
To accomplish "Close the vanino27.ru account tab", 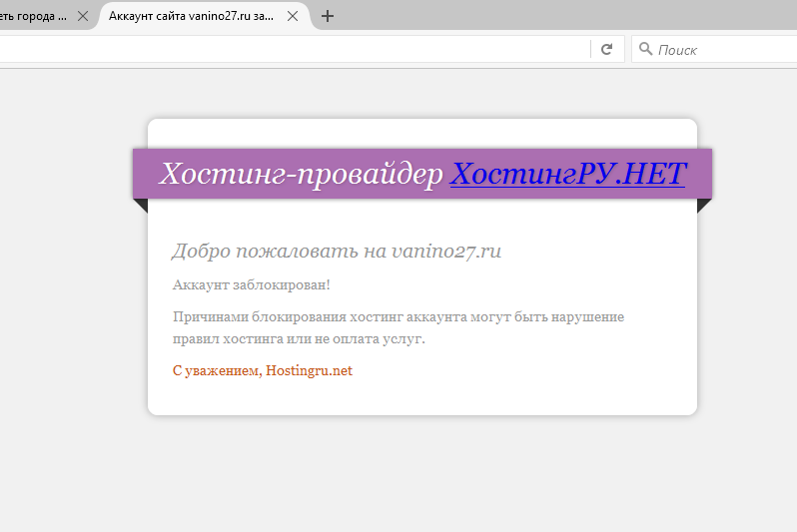I will tap(293, 16).
